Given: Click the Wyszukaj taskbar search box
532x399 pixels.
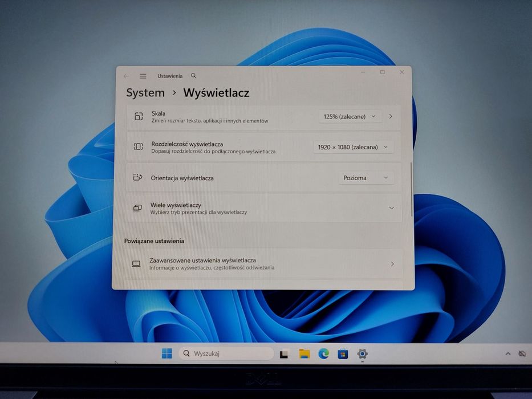Looking at the screenshot, I should click(226, 353).
